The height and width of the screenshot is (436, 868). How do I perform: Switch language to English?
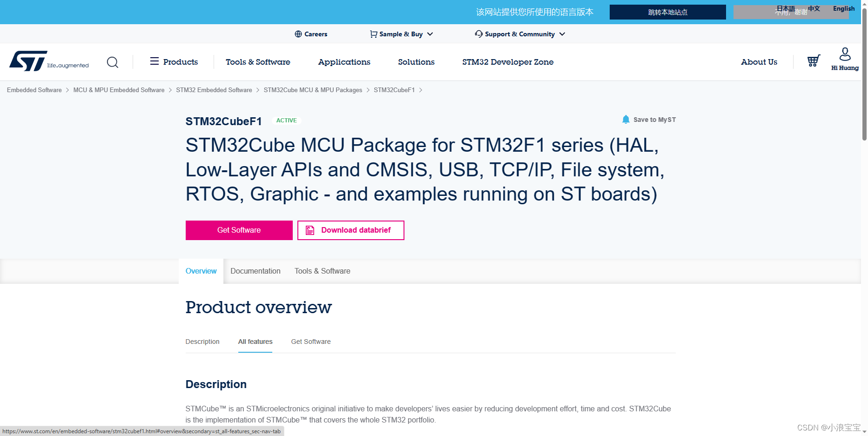pyautogui.click(x=844, y=8)
